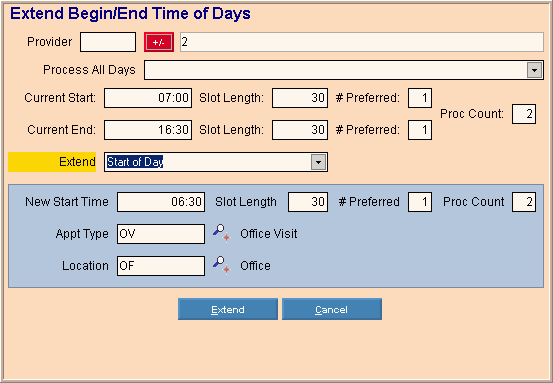Focus the empty Provider code field
Viewport: 553px width, 383px height.
click(x=108, y=42)
